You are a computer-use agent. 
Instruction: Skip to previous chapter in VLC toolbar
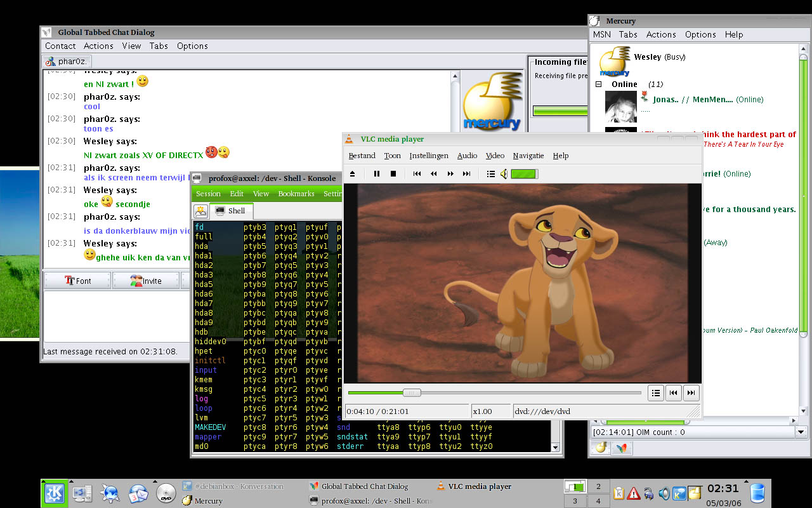point(417,174)
